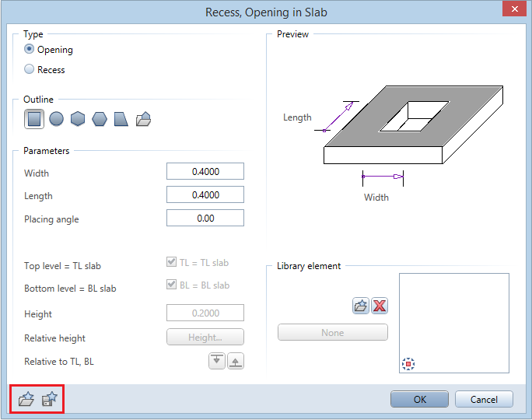Click the Height... button
532x420 pixels.
point(205,338)
